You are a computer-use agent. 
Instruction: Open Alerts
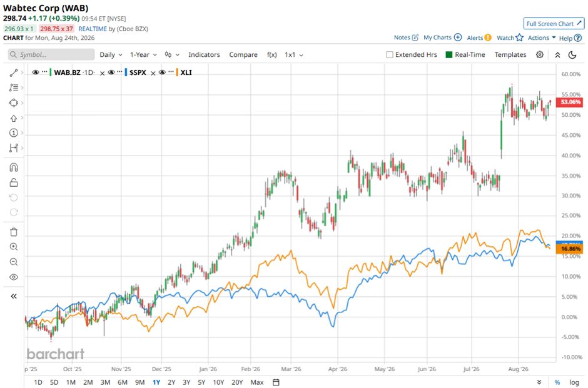pos(479,37)
